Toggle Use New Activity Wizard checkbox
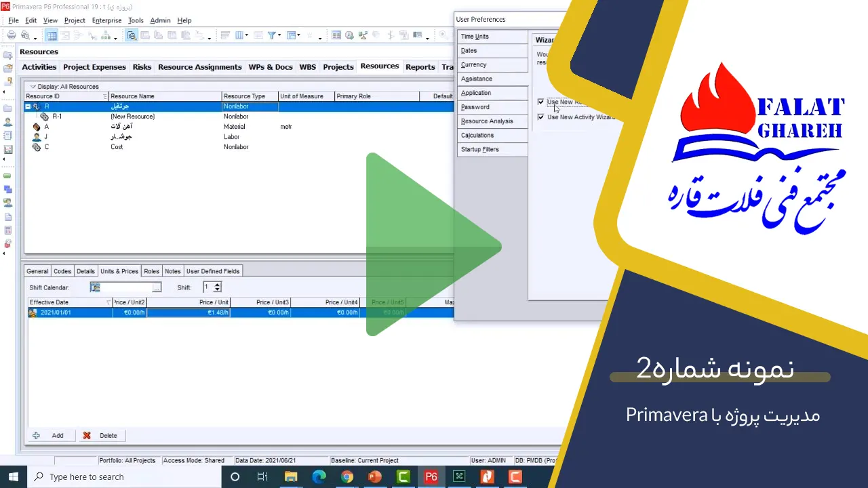The width and height of the screenshot is (868, 488). [540, 117]
